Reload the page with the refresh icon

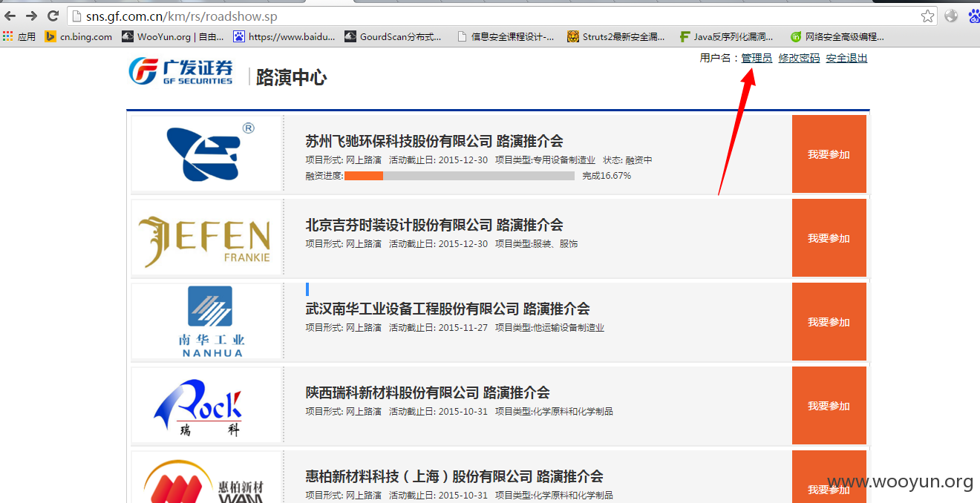pos(53,16)
